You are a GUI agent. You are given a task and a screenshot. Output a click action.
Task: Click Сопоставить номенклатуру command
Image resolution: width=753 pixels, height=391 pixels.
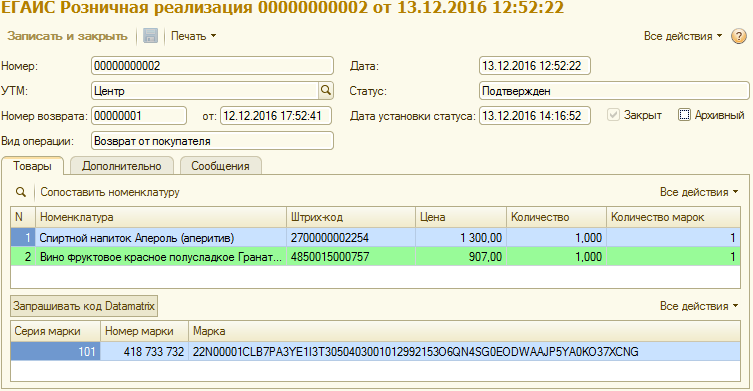(110, 192)
